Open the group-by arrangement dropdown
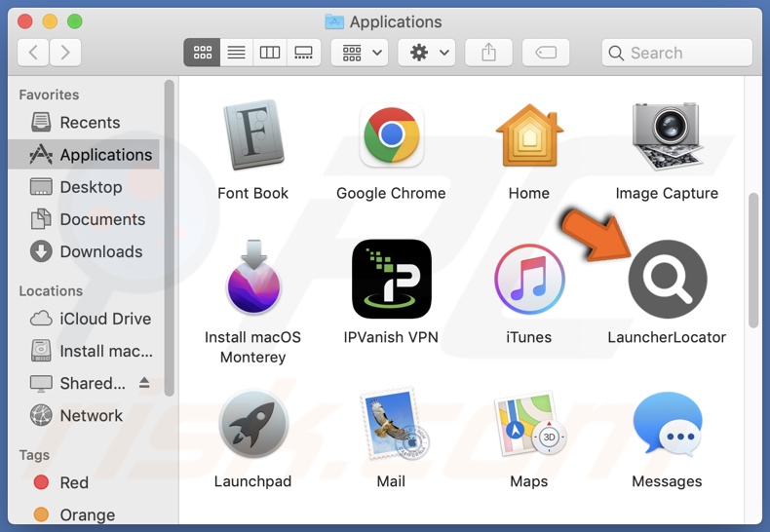 pyautogui.click(x=360, y=52)
